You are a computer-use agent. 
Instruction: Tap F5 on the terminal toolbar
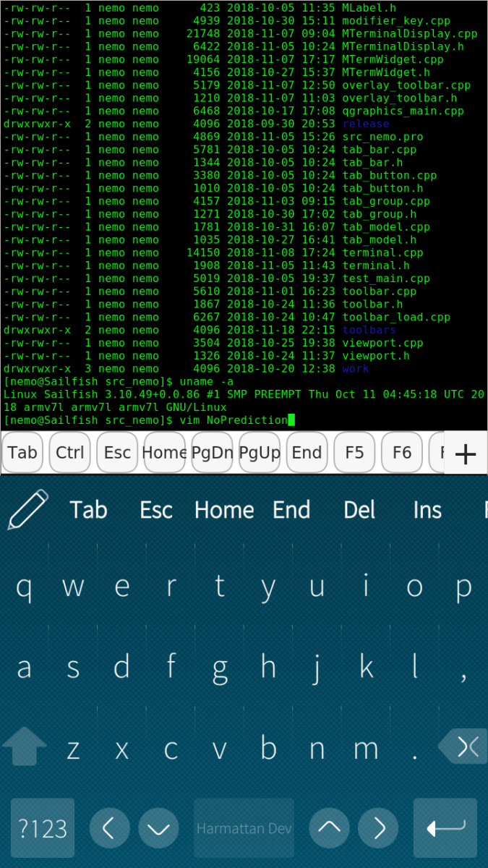click(354, 453)
